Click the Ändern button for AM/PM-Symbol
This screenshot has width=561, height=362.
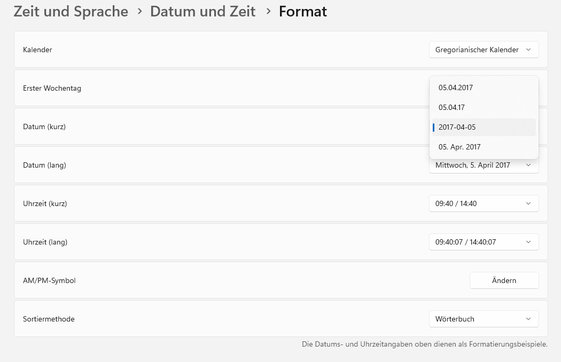point(504,280)
